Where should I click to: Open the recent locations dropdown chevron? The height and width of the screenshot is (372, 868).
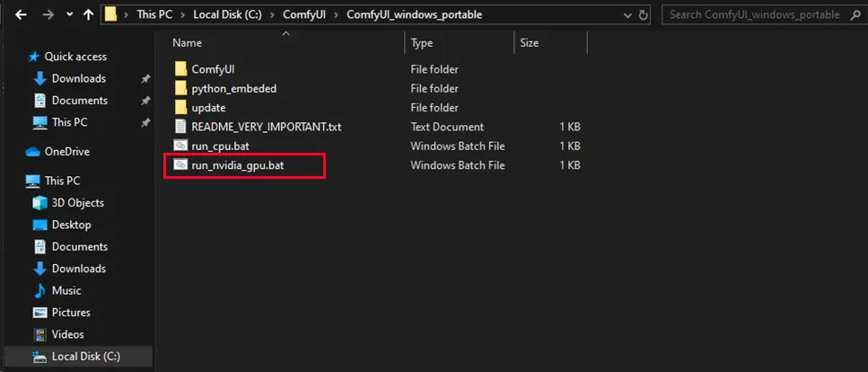click(68, 15)
